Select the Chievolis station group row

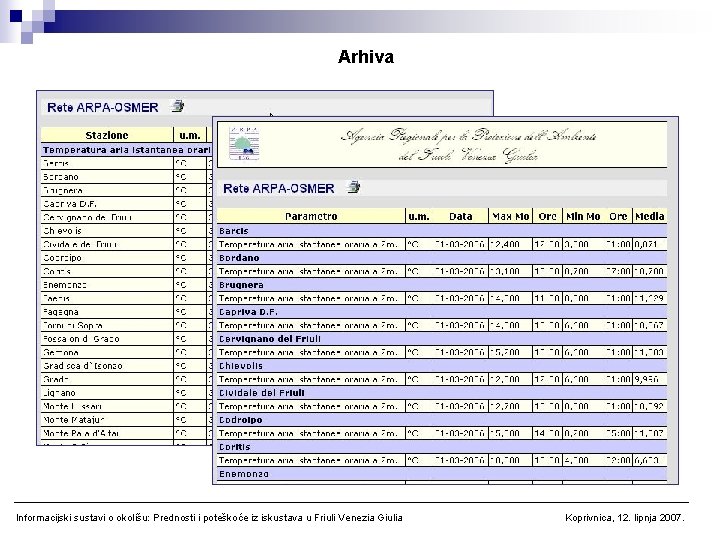[442, 366]
